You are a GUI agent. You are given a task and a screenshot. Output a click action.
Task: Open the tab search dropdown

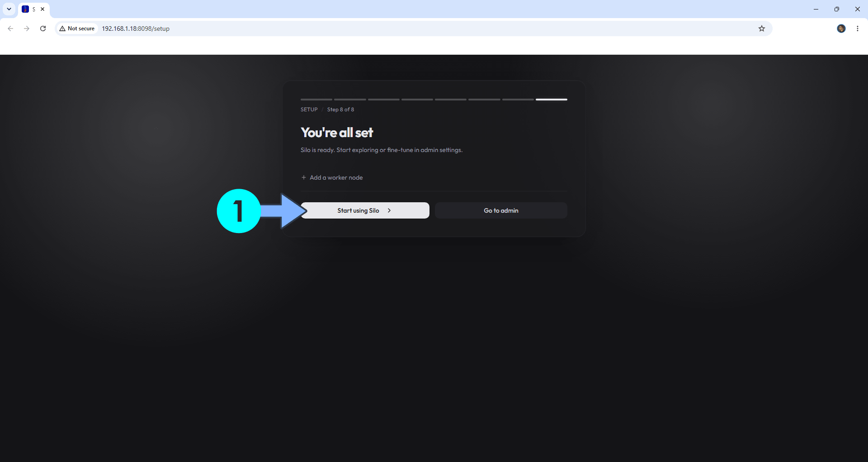tap(9, 9)
